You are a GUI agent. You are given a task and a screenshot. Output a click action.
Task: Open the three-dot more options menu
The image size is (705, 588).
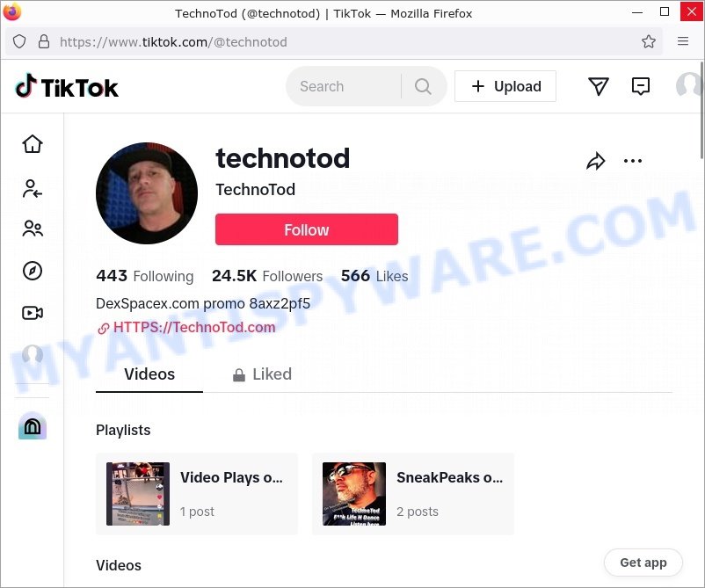click(633, 161)
